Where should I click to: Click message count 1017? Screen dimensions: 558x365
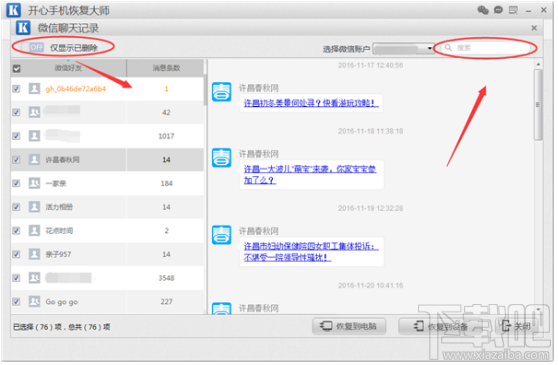click(x=166, y=136)
